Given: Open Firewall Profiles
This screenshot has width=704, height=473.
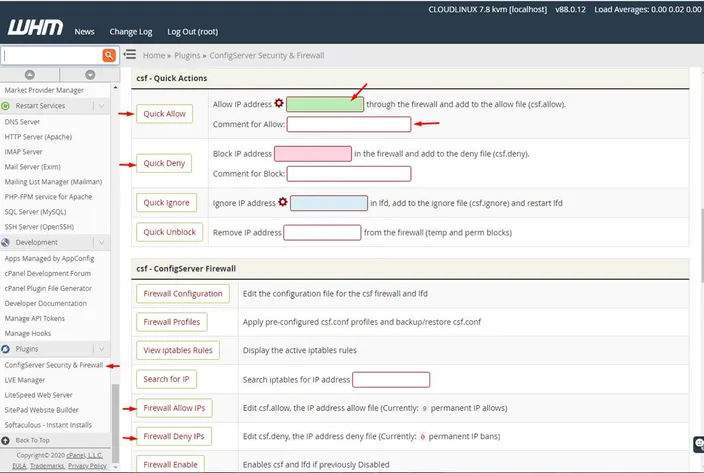Looking at the screenshot, I should click(172, 322).
